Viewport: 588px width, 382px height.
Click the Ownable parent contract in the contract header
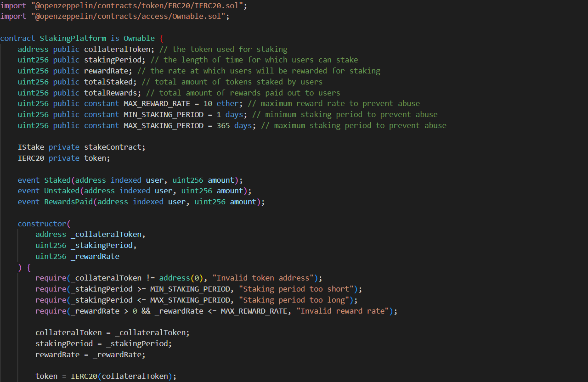(139, 38)
